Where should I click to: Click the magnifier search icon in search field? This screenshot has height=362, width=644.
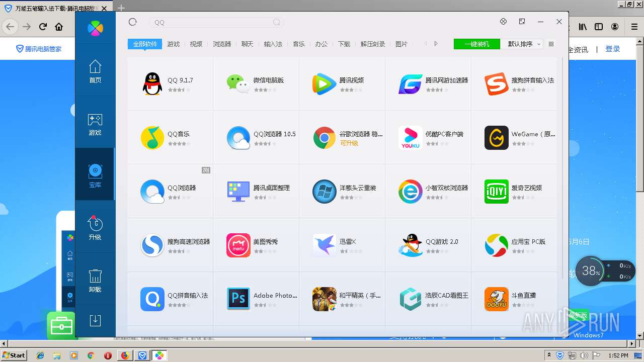click(x=277, y=22)
